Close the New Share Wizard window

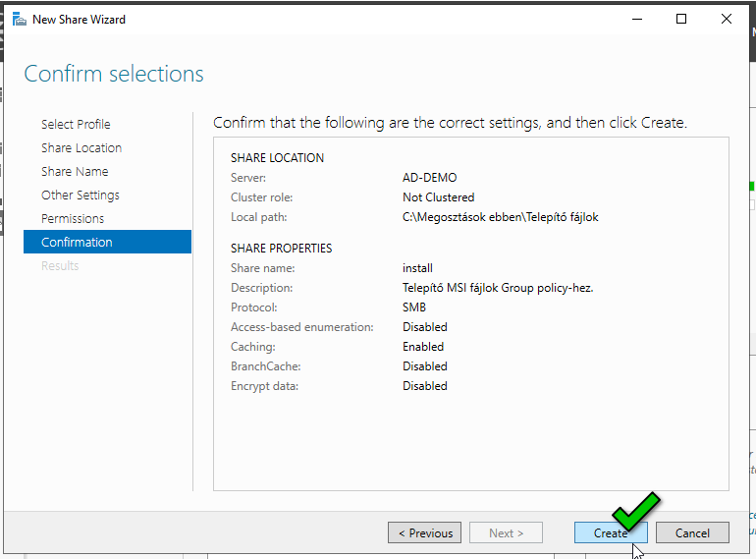(x=727, y=19)
